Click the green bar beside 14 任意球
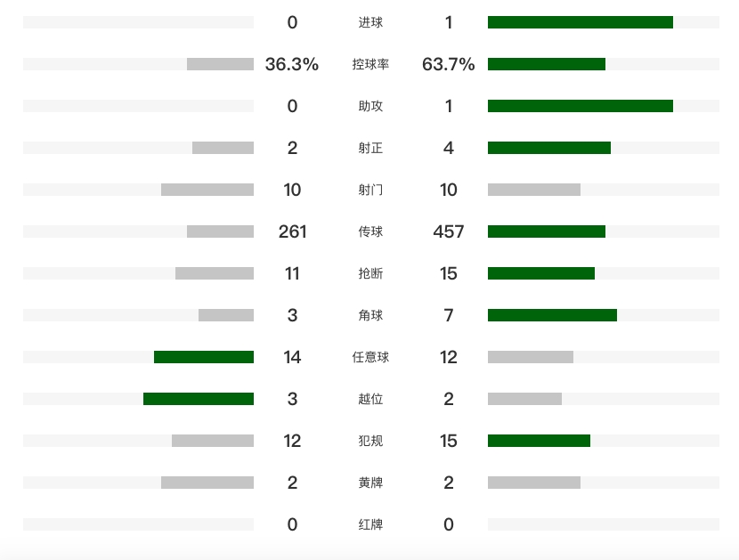 tap(204, 357)
